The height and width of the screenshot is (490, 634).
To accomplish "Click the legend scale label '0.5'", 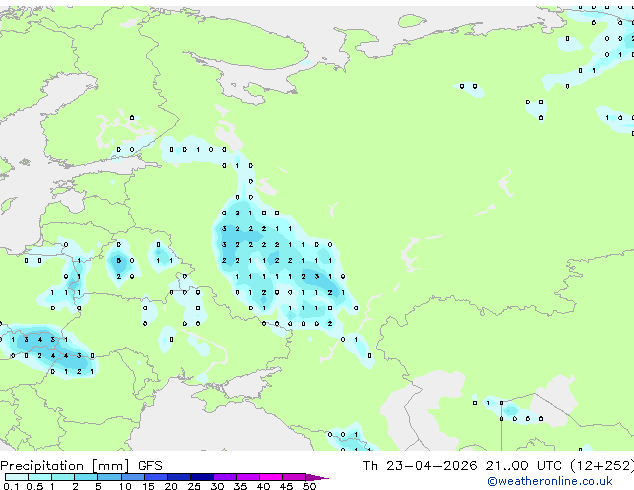I will click(x=34, y=486).
